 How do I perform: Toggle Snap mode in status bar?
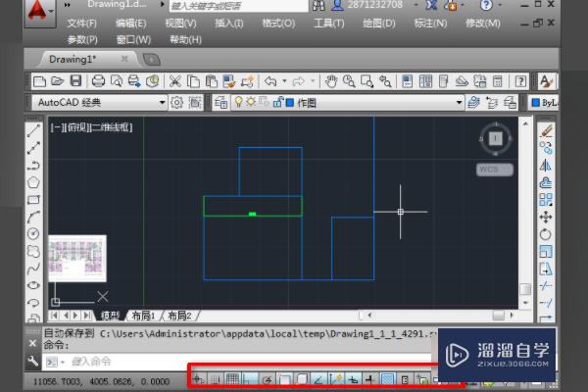tap(216, 380)
